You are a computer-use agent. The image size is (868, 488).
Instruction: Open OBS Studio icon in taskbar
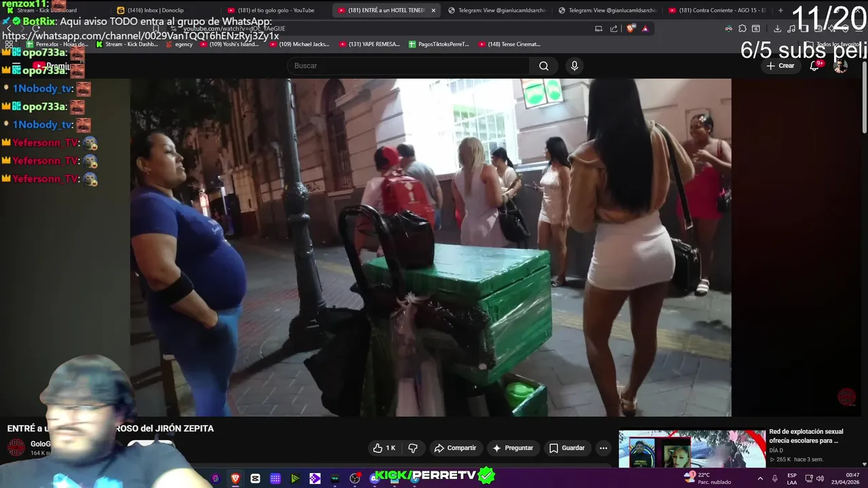click(355, 479)
